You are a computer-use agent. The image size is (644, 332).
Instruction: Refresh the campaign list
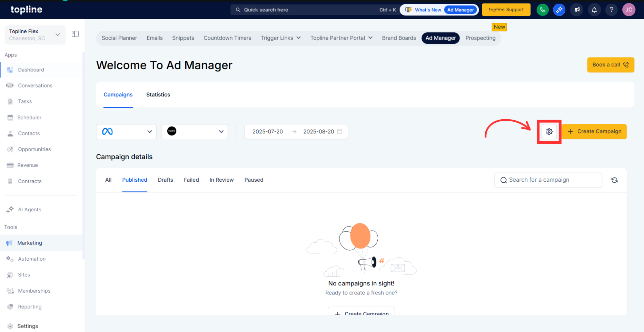point(614,180)
